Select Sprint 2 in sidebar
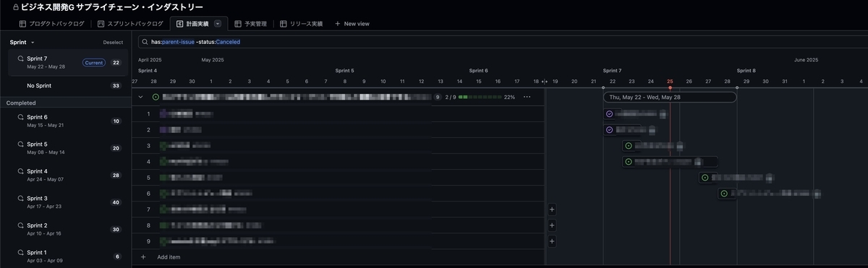This screenshot has height=268, width=868. pos(68,229)
